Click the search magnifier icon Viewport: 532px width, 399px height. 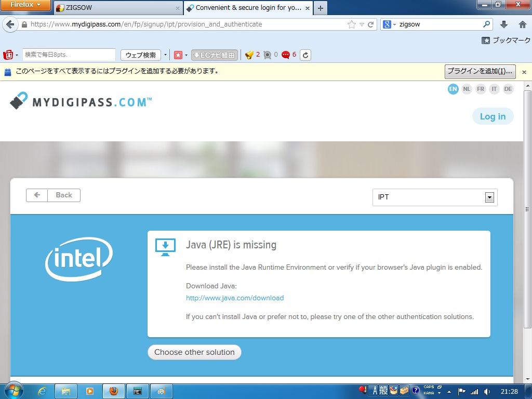(486, 24)
